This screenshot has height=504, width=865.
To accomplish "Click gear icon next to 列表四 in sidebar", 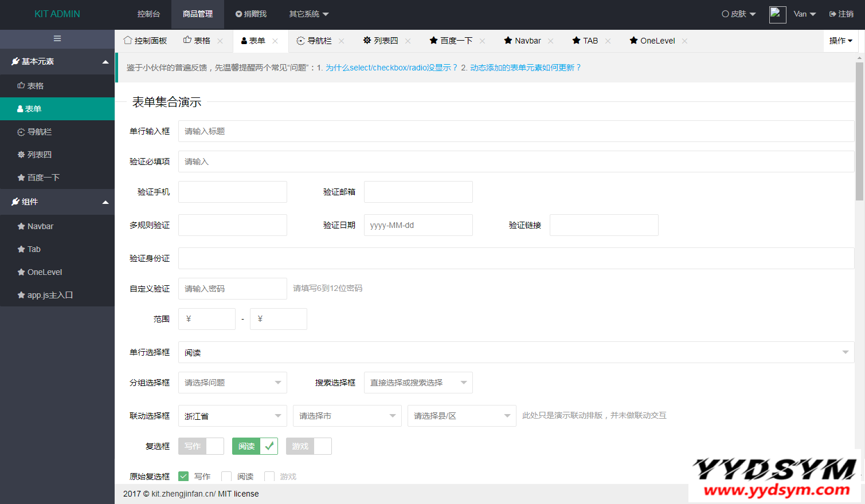I will coord(21,155).
